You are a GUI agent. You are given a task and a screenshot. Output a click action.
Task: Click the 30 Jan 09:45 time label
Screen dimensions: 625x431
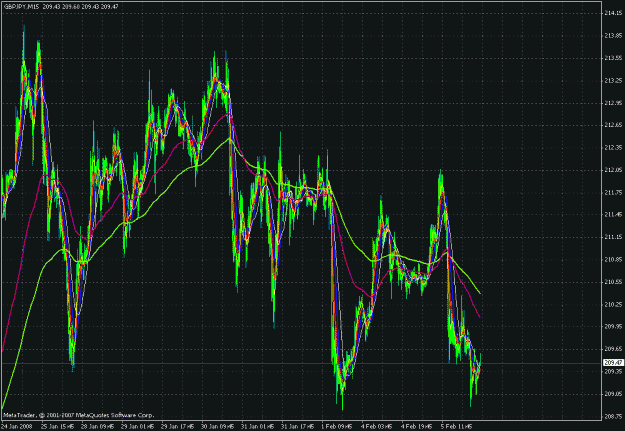point(218,426)
